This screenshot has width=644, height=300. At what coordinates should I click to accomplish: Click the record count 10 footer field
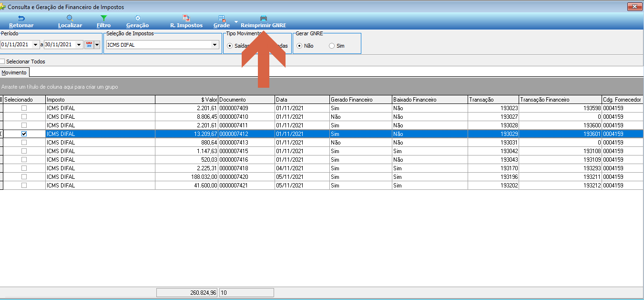click(x=246, y=292)
